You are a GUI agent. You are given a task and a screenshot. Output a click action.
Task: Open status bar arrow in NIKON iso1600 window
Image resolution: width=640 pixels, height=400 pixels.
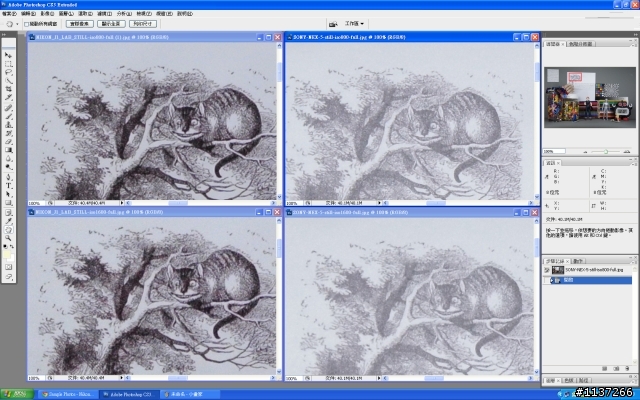122,378
